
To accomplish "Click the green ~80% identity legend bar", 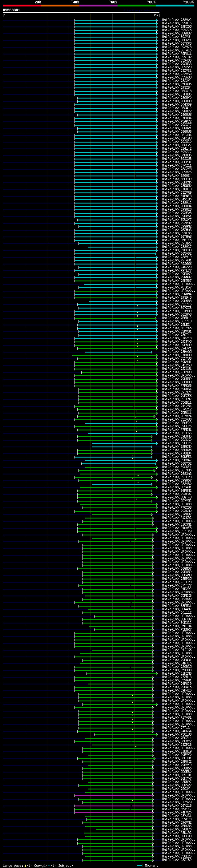I will (x=136, y=6).
